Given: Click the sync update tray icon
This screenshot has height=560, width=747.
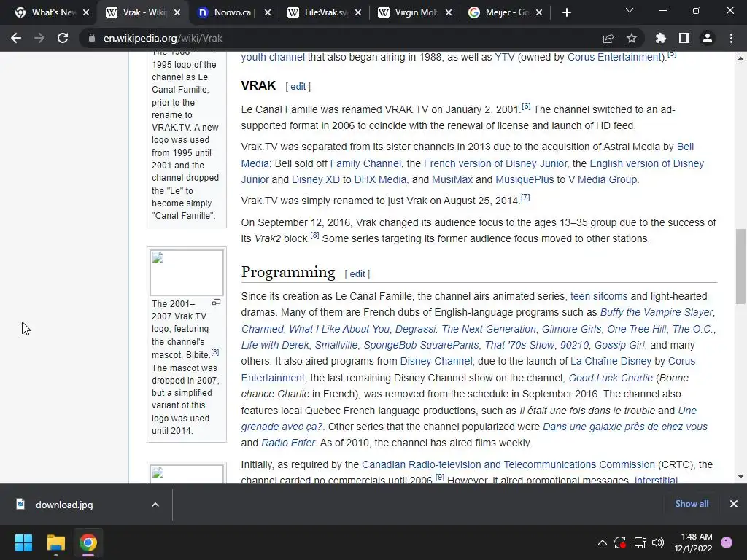Looking at the screenshot, I should [x=620, y=542].
